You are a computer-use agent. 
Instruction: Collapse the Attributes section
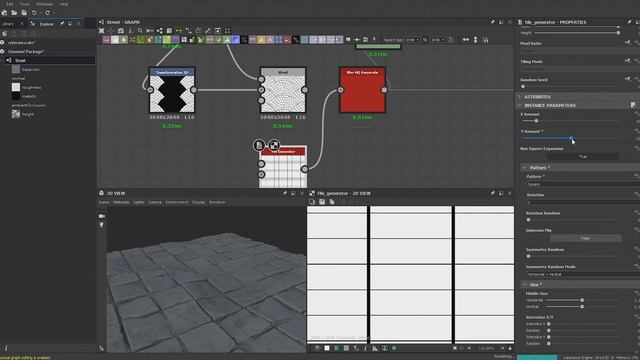click(520, 97)
